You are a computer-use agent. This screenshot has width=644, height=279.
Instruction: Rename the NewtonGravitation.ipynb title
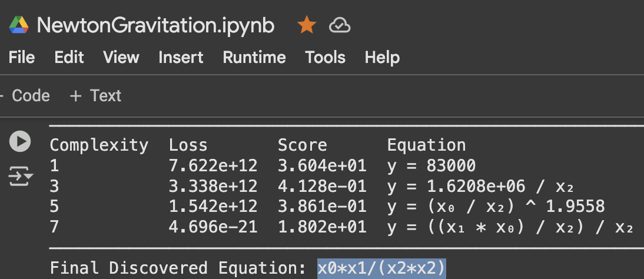pos(155,25)
